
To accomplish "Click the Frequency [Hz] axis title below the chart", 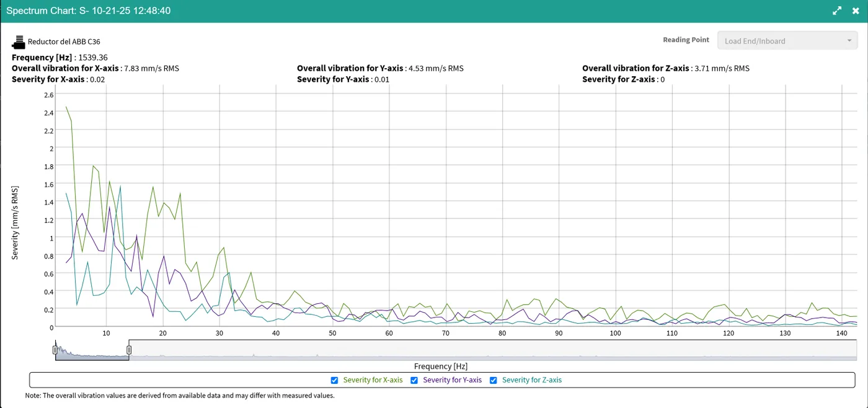I will point(441,366).
